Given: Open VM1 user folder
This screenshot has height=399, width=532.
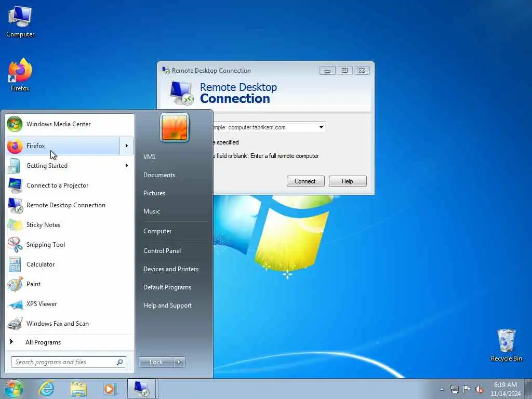Looking at the screenshot, I should (x=149, y=157).
